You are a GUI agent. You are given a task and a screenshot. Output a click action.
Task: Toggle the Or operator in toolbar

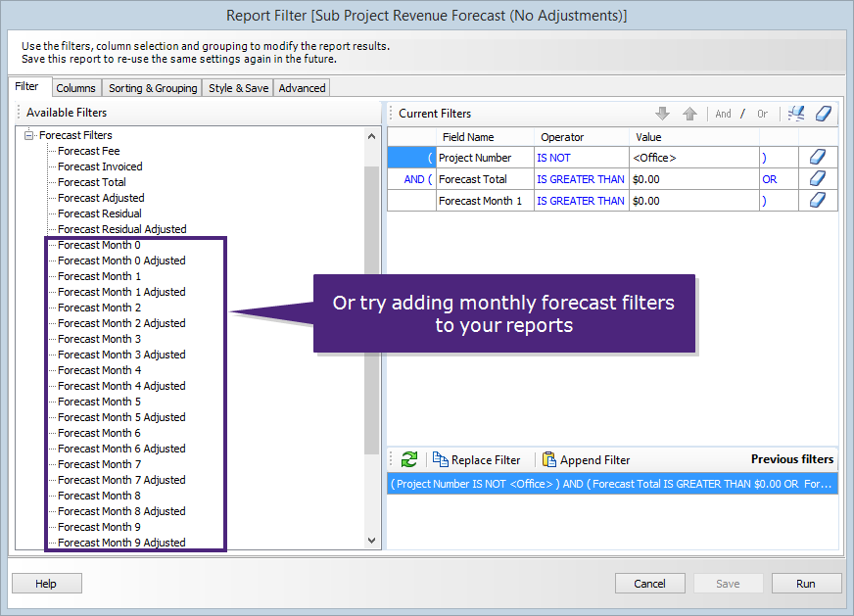click(x=762, y=114)
